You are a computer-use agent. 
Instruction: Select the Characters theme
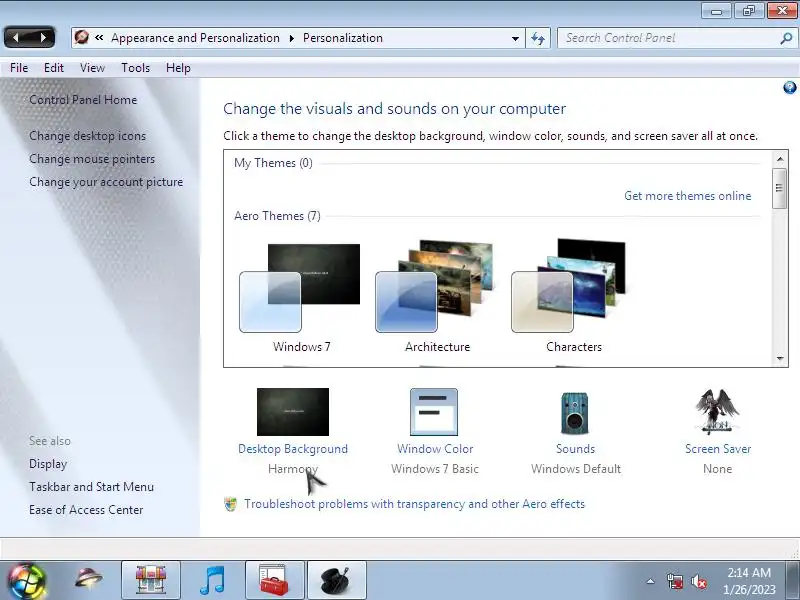tap(571, 298)
